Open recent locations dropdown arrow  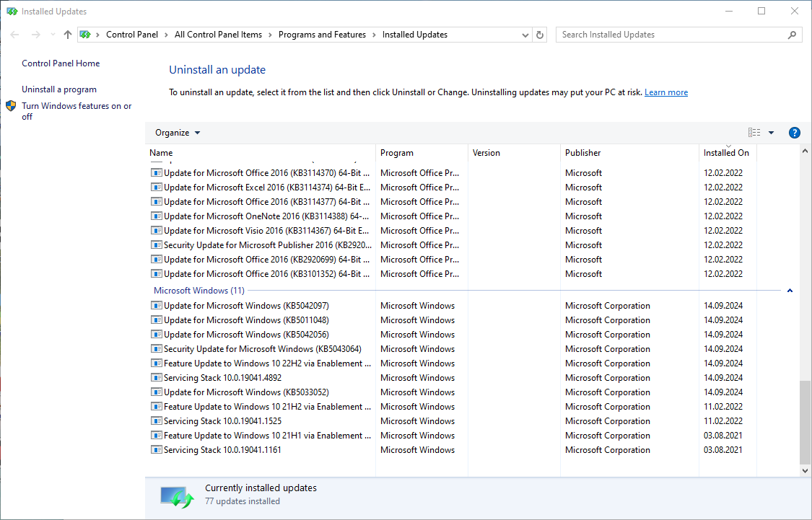[53, 35]
